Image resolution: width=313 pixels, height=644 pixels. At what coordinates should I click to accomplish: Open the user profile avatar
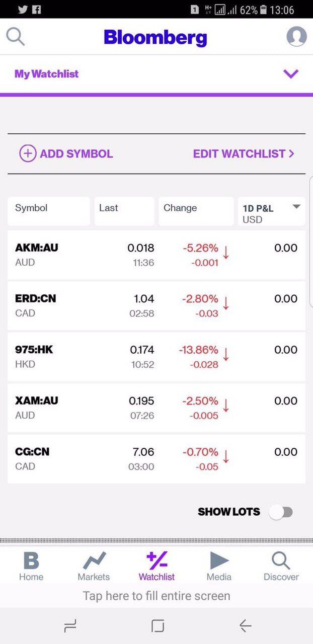click(x=296, y=37)
